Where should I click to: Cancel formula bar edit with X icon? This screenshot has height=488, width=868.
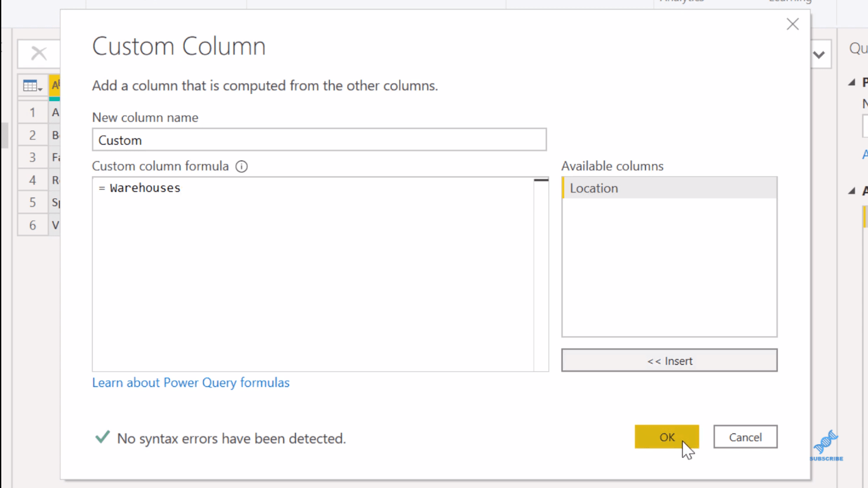pos(39,53)
